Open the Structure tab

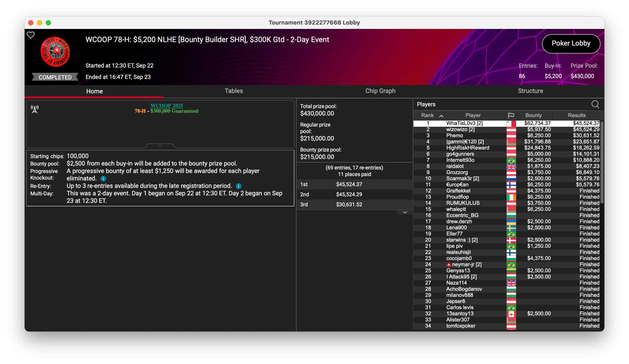pos(530,91)
